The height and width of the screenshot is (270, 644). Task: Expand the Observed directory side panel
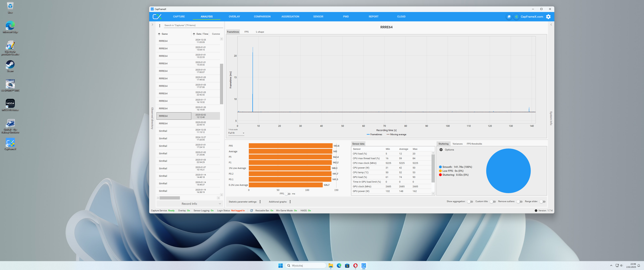coord(152,25)
